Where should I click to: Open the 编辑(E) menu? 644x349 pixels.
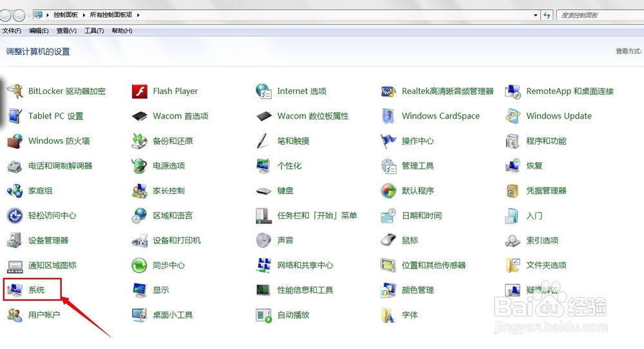pyautogui.click(x=39, y=31)
